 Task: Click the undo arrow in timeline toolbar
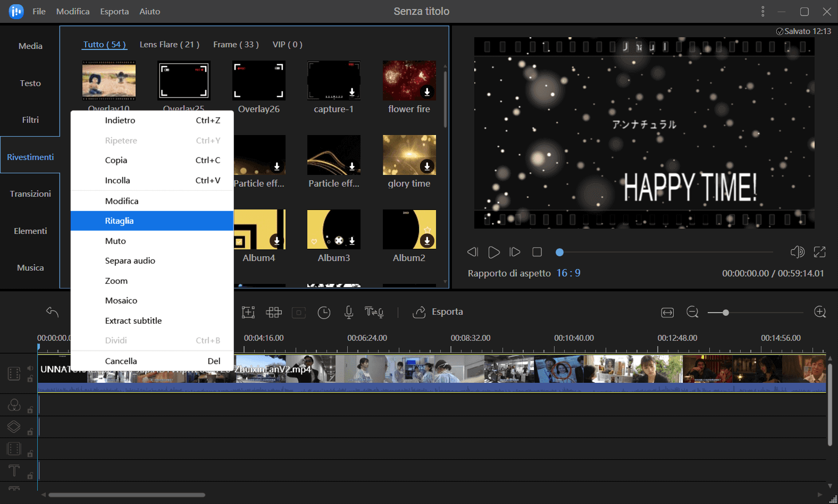pyautogui.click(x=52, y=312)
